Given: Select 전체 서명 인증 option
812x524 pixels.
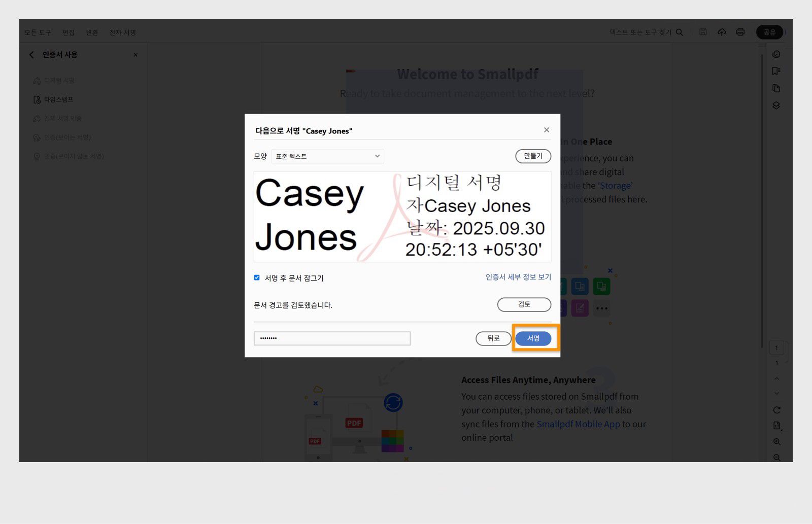Looking at the screenshot, I should 57,118.
